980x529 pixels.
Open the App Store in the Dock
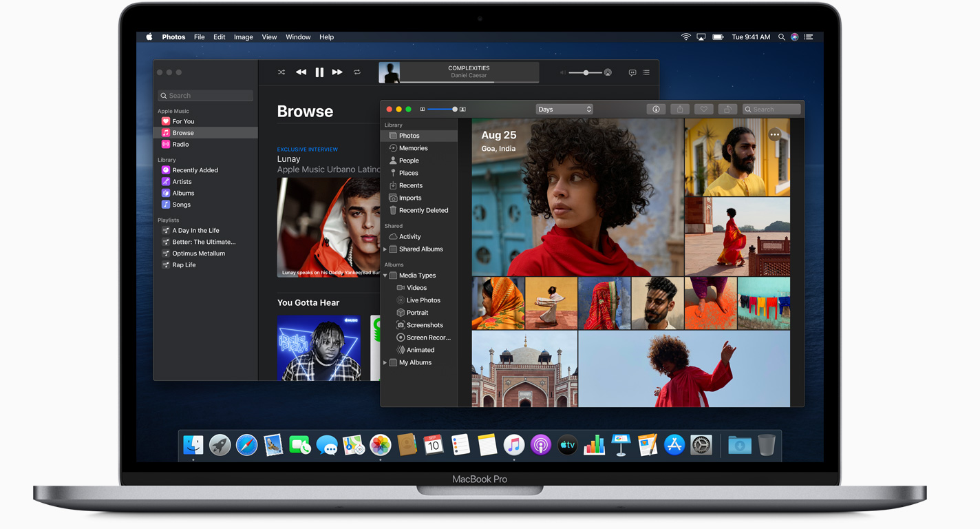tap(674, 445)
